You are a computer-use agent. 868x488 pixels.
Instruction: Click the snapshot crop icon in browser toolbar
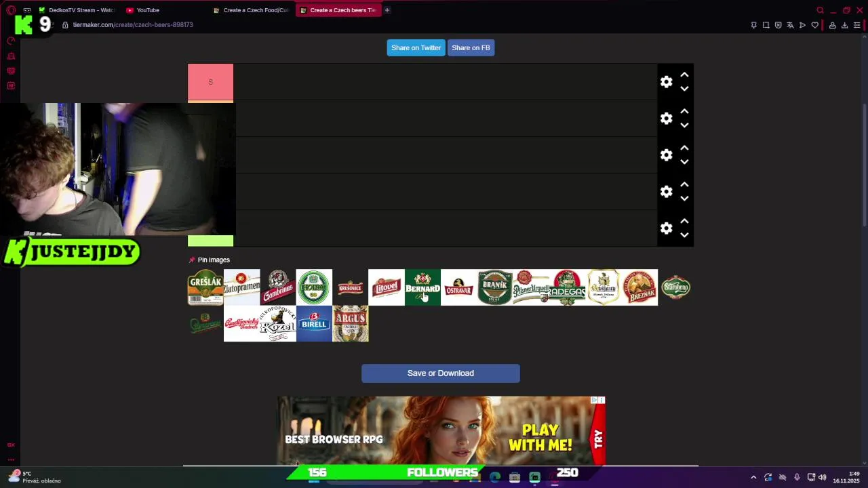pyautogui.click(x=766, y=25)
